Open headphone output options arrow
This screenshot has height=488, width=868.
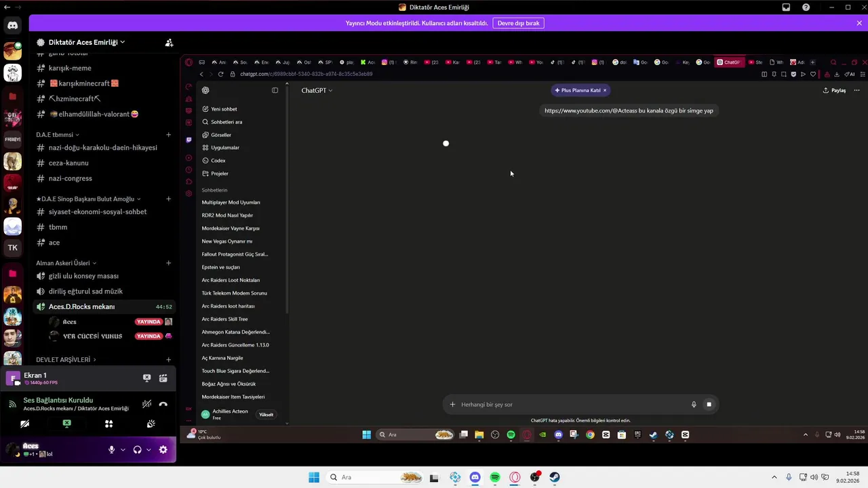click(149, 449)
